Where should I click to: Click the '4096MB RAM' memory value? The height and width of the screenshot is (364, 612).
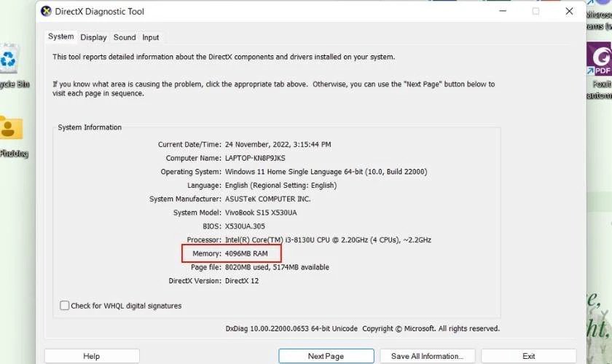[246, 253]
